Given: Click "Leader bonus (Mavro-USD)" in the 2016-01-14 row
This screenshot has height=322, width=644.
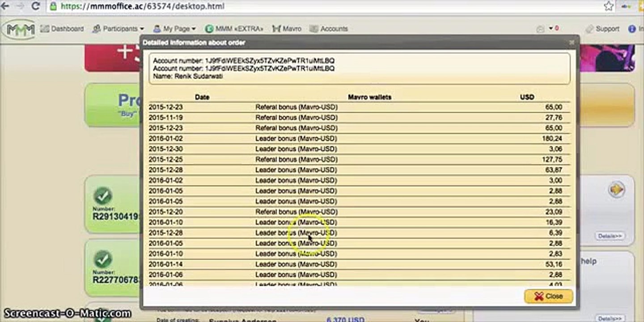Looking at the screenshot, I should click(x=296, y=264).
